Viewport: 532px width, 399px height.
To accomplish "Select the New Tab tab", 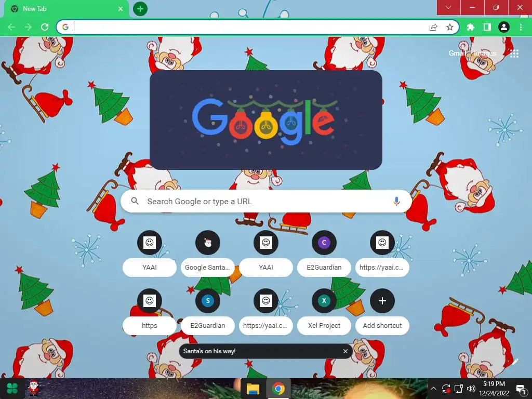I will (66, 9).
